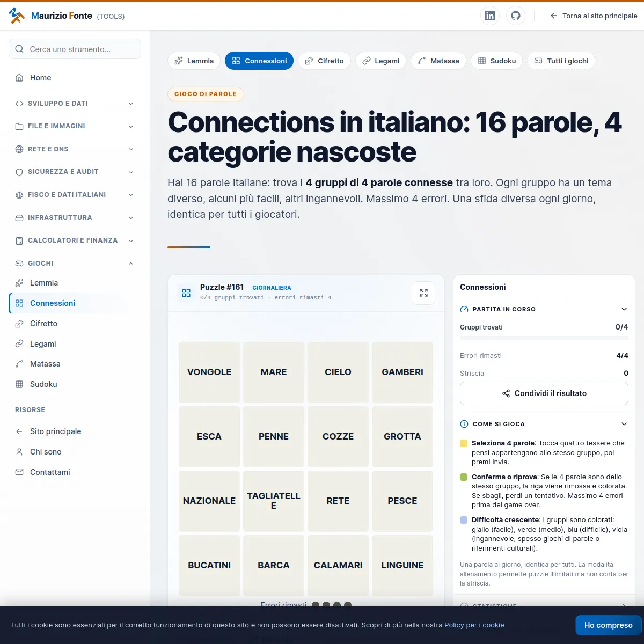Open the LinkedIn profile icon

[490, 16]
